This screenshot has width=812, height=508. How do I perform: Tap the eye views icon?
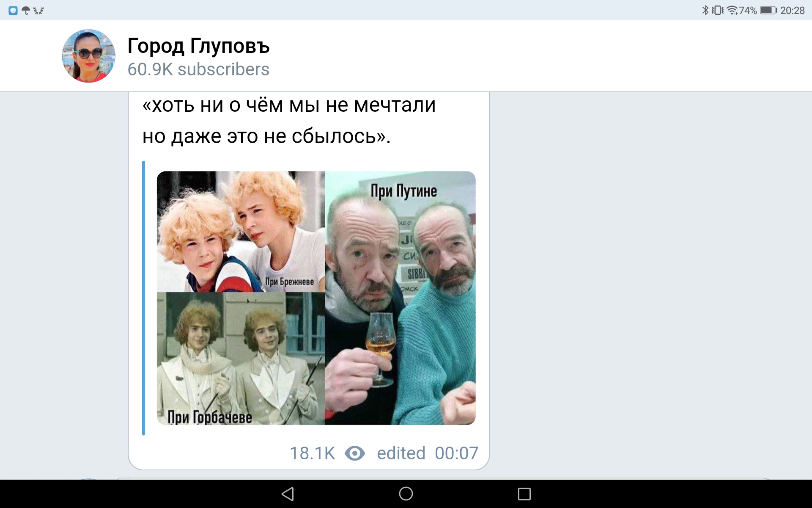coord(355,453)
